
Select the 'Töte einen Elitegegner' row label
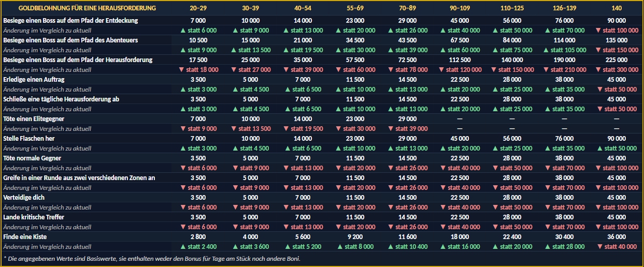click(34, 119)
